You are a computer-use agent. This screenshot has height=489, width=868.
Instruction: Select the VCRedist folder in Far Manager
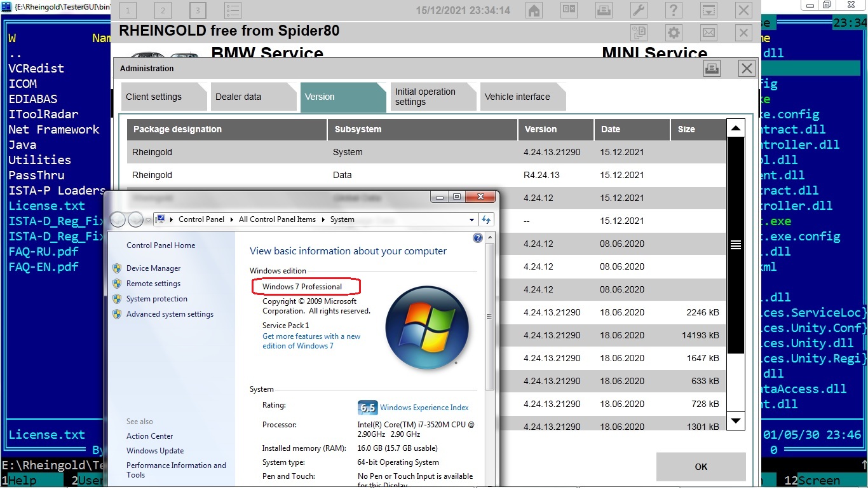pos(36,68)
